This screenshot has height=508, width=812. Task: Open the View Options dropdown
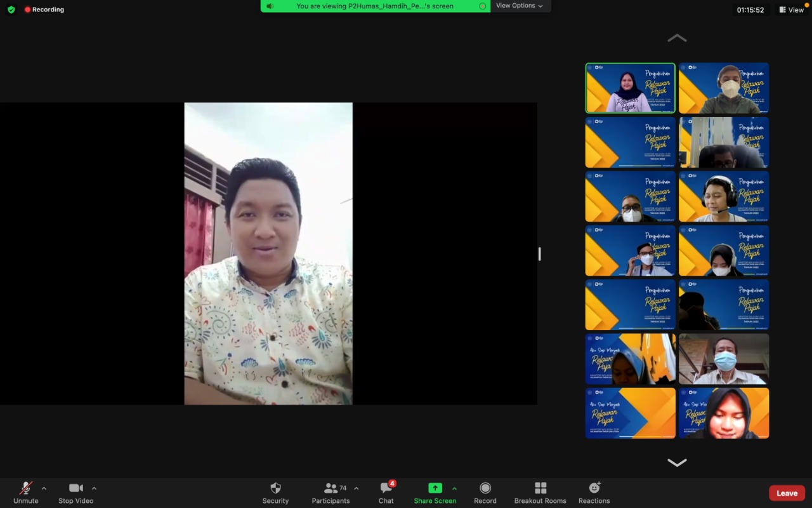click(x=520, y=6)
